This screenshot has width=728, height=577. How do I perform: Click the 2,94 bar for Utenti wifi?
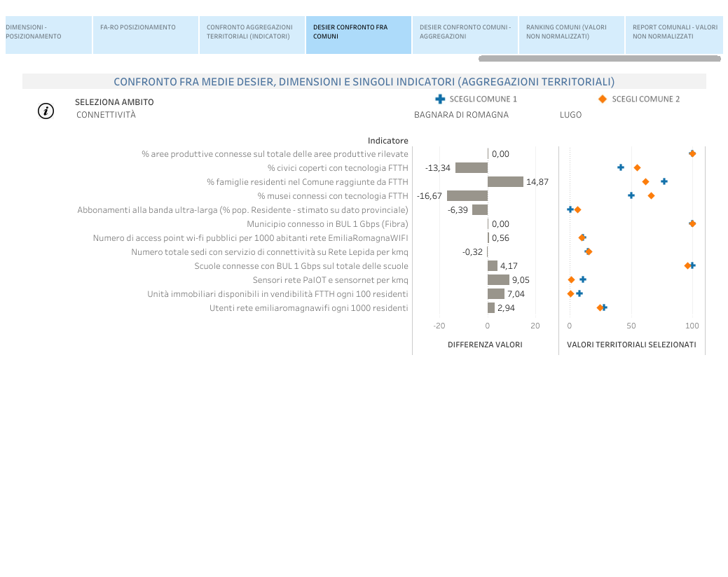tap(490, 307)
